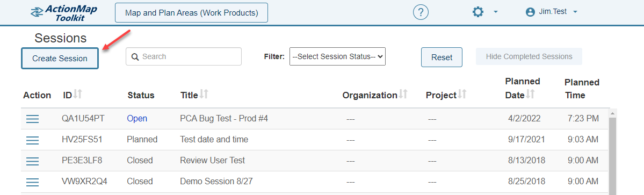Select session ID QA1U54PT

83,119
